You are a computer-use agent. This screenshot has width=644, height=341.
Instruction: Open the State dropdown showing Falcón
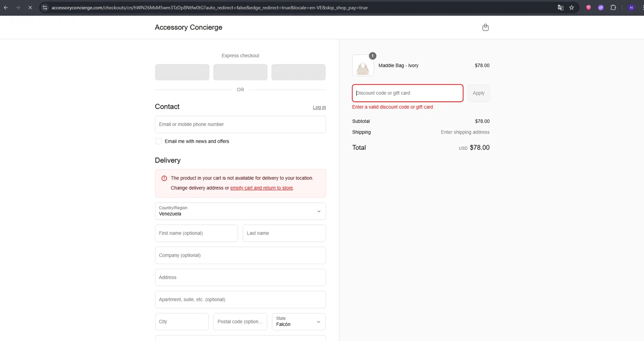coord(299,322)
